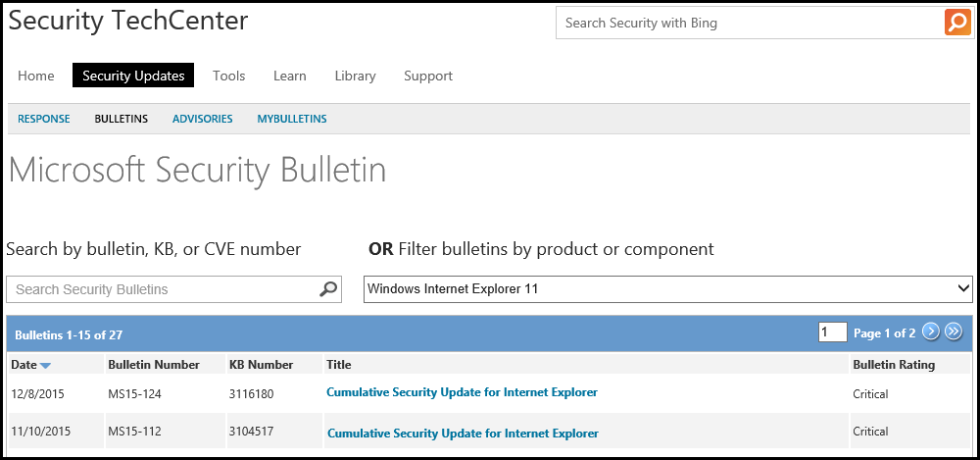Click the orange Bing search icon
Screen dimensions: 980x460
[x=957, y=23]
